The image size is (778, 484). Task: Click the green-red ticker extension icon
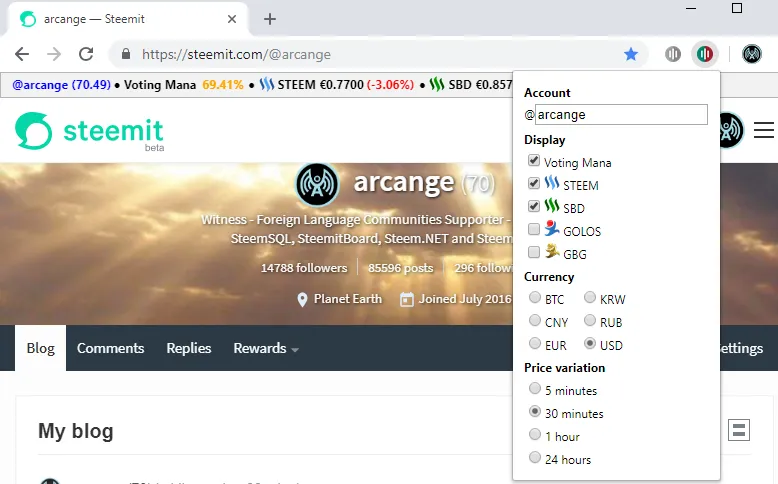coord(705,54)
